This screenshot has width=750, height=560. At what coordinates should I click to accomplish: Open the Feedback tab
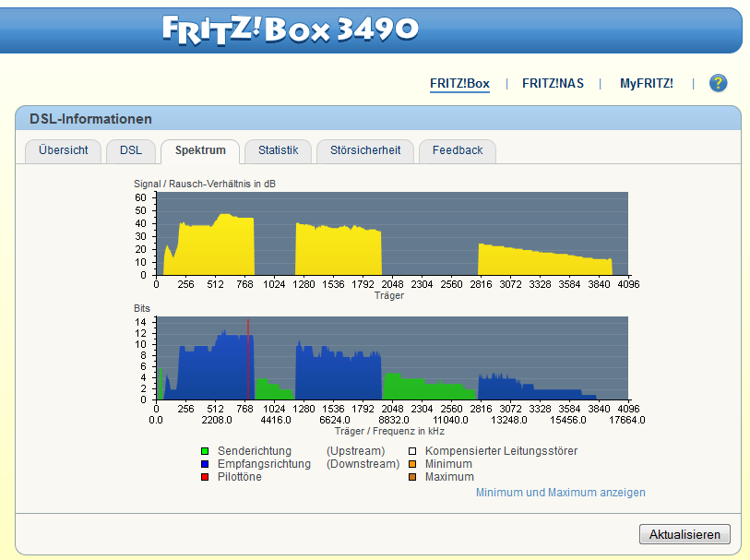(458, 150)
